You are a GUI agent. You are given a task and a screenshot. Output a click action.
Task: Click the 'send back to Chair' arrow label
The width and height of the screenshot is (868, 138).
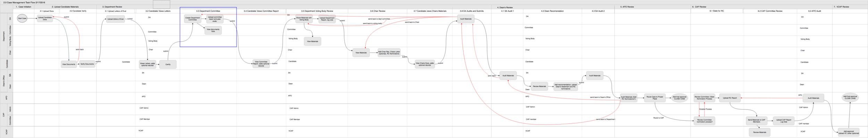[412, 22]
